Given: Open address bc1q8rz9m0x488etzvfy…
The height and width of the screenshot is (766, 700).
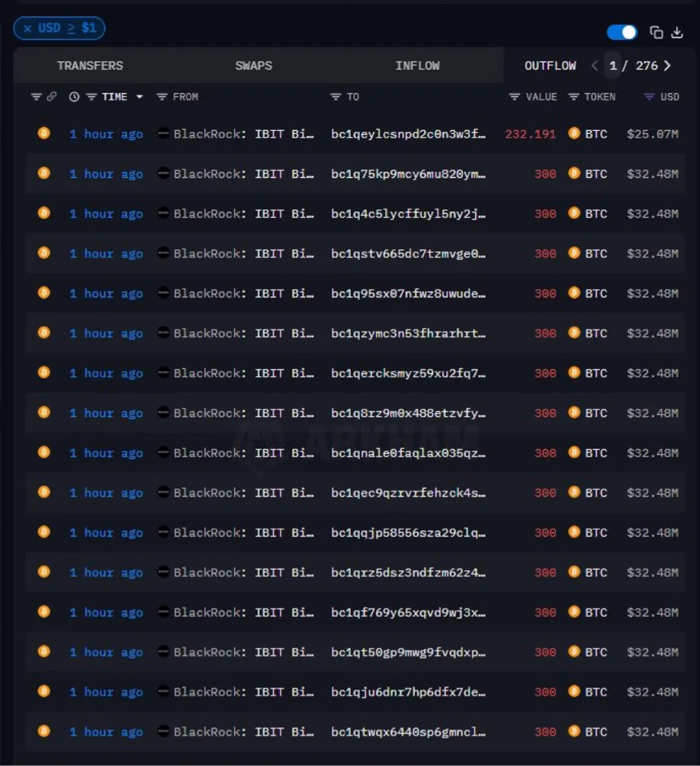Looking at the screenshot, I should pos(408,413).
